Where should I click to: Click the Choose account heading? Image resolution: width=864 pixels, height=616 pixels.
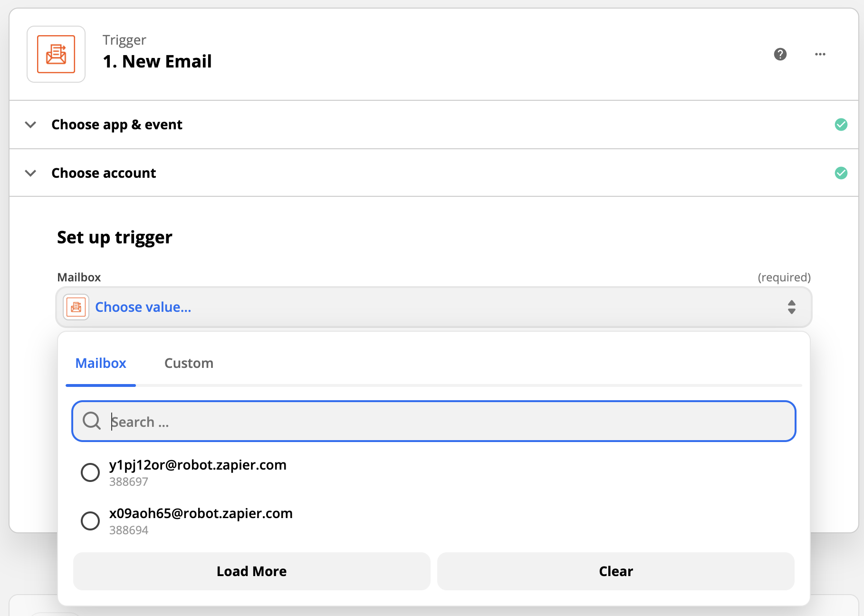104,173
